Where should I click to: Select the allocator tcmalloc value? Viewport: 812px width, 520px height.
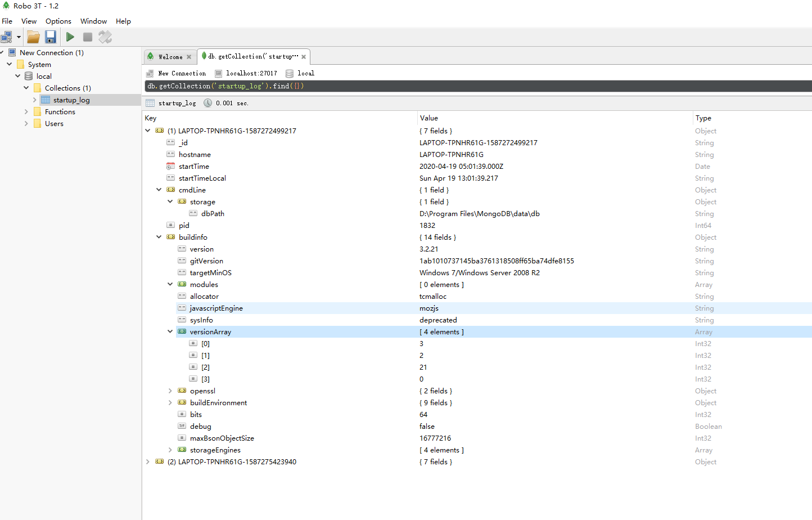click(433, 297)
